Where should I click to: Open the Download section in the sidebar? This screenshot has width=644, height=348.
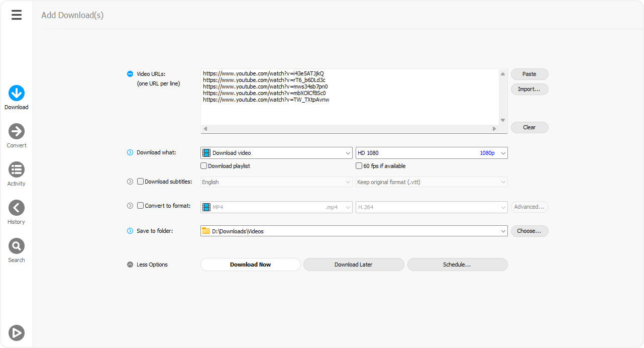(x=17, y=93)
